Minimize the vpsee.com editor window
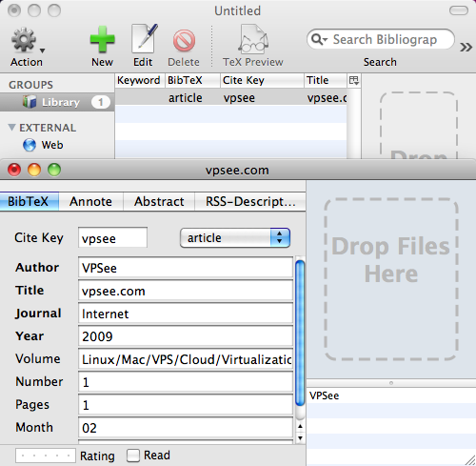The height and width of the screenshot is (466, 476). 34,170
